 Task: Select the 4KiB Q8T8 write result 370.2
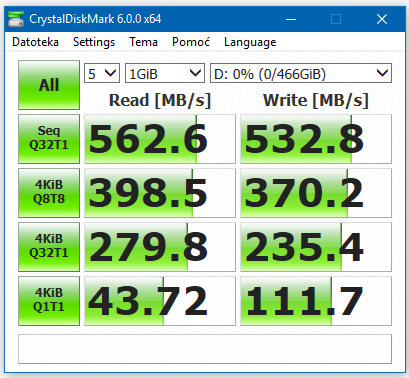(316, 193)
